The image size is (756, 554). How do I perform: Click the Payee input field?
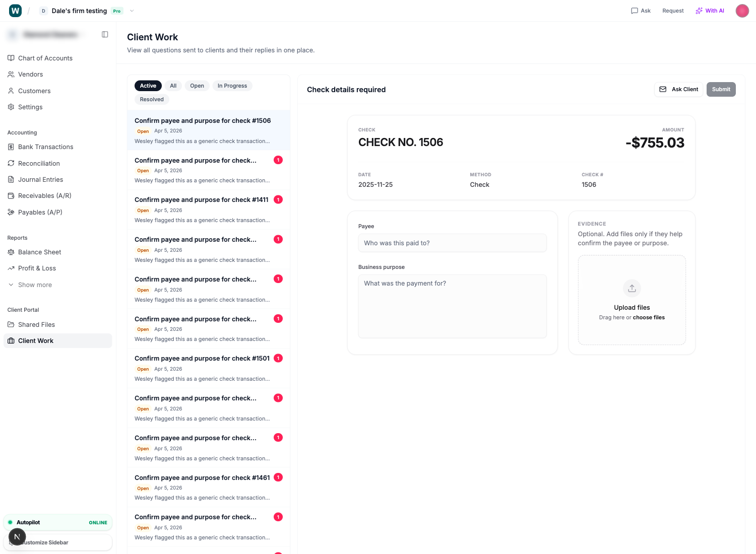(452, 243)
